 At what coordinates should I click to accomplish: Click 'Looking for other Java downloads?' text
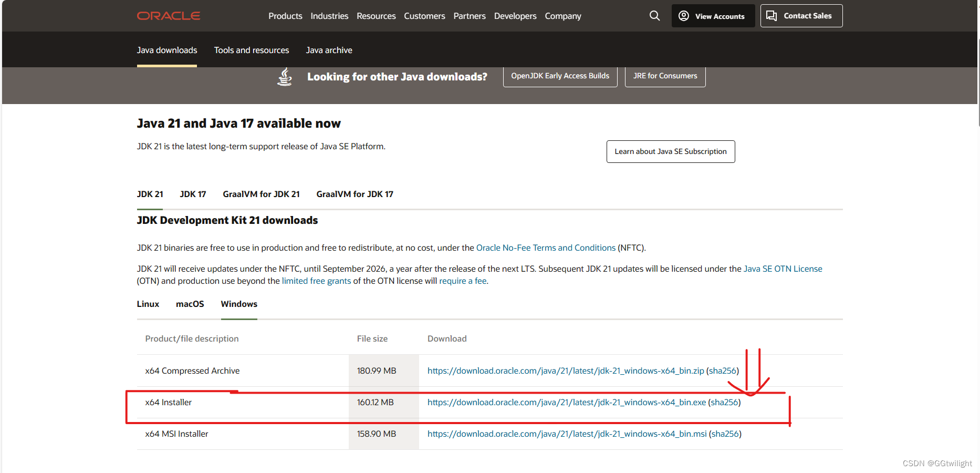(397, 77)
